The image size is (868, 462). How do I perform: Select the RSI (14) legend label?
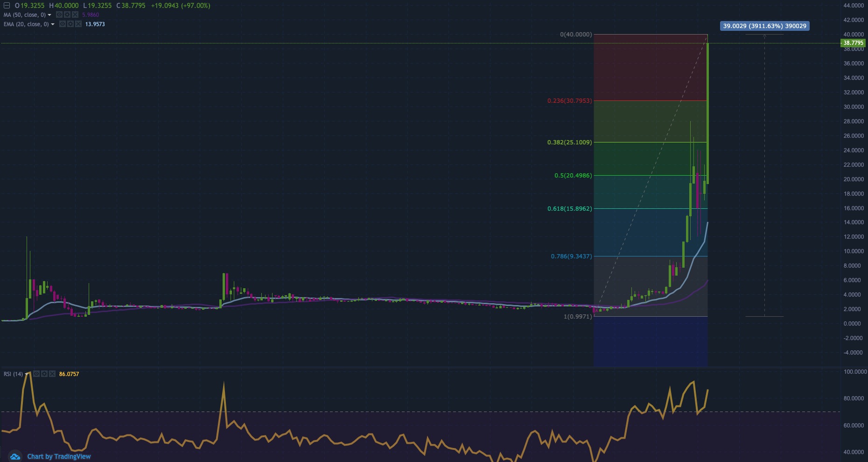coord(13,374)
